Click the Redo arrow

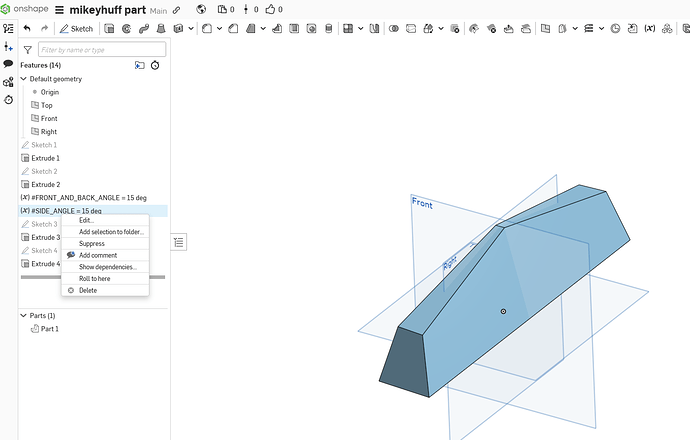pos(44,29)
